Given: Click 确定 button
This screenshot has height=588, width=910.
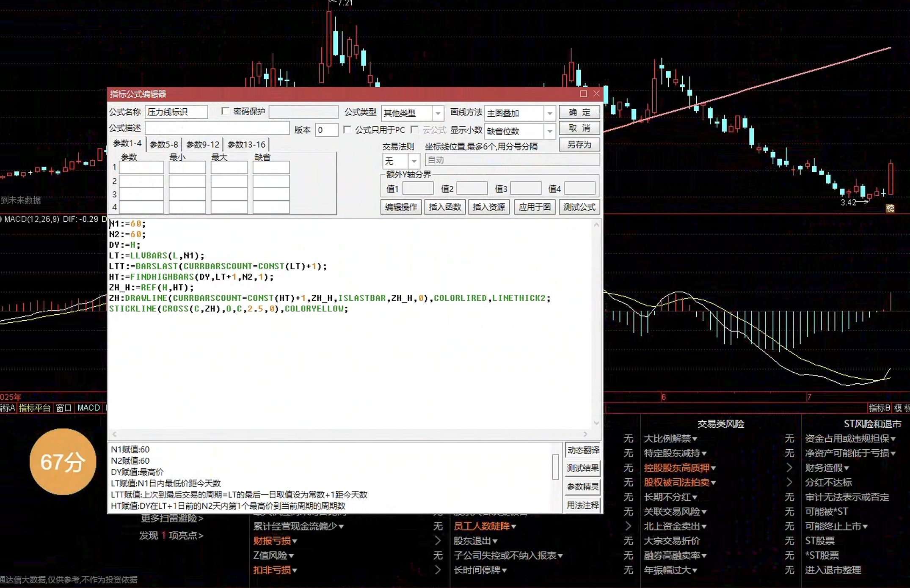Looking at the screenshot, I should coord(579,112).
